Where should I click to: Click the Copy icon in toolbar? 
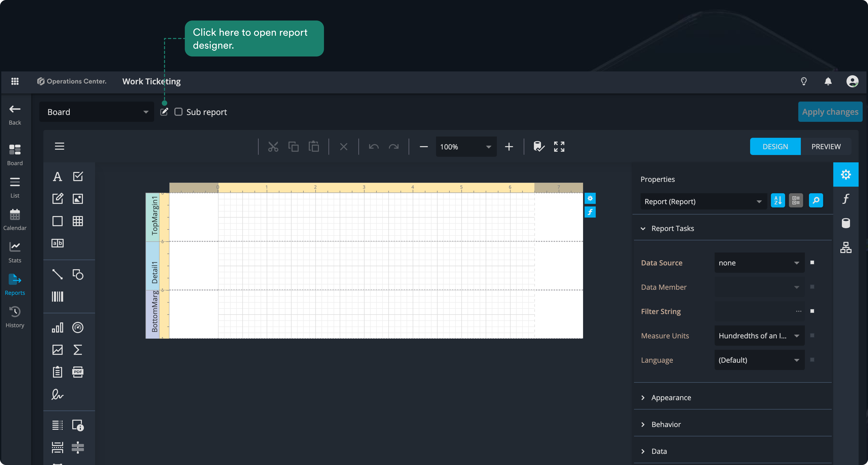point(293,147)
